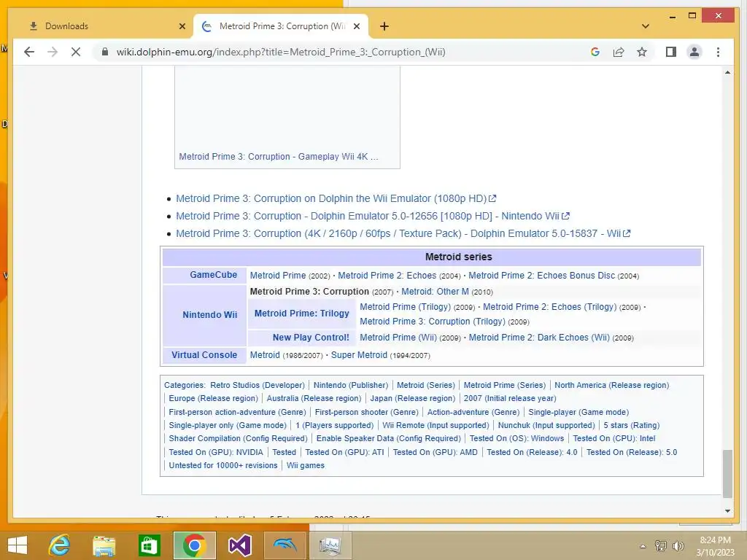View site information lock icon
The height and width of the screenshot is (560, 747).
(x=105, y=52)
